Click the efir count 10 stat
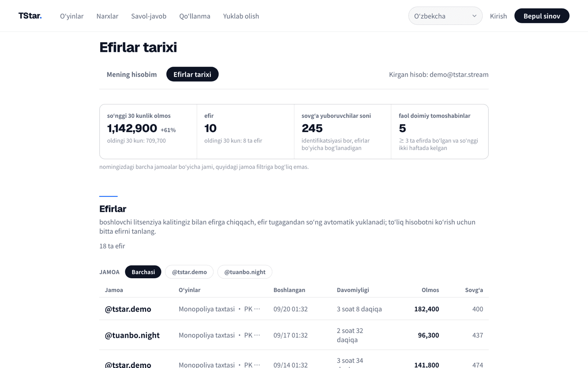The width and height of the screenshot is (588, 368). [210, 128]
